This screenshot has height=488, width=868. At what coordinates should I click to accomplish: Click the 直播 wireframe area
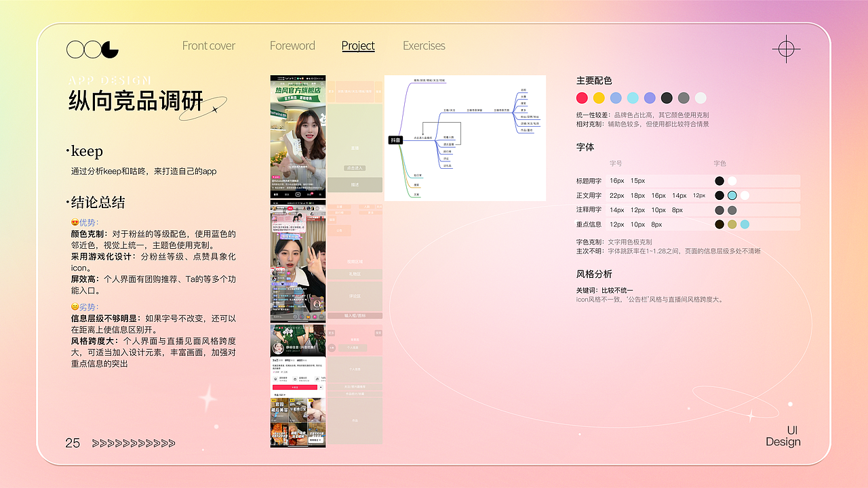click(x=355, y=148)
